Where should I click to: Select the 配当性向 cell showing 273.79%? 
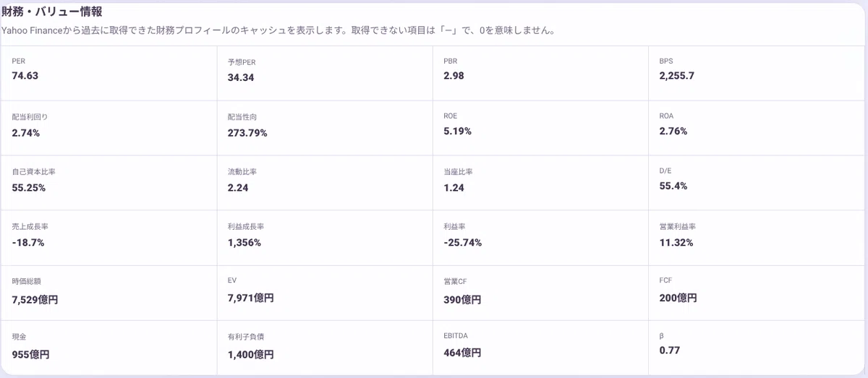[325, 128]
